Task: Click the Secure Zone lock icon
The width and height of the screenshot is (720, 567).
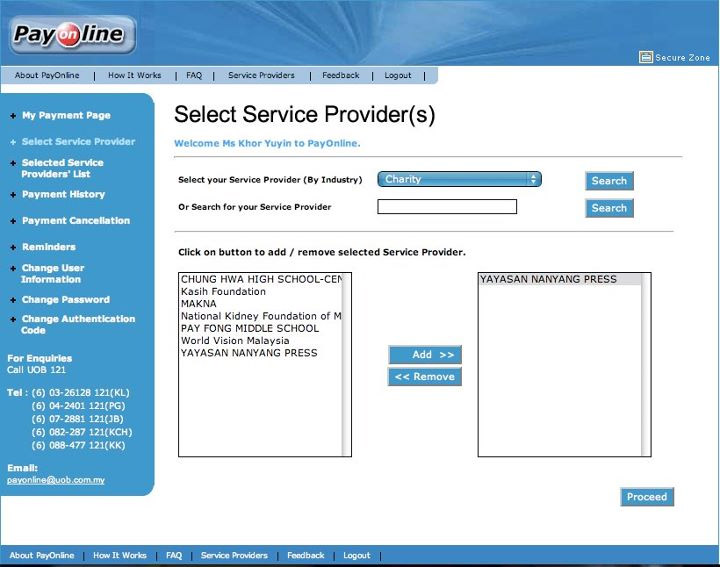Action: click(x=646, y=57)
